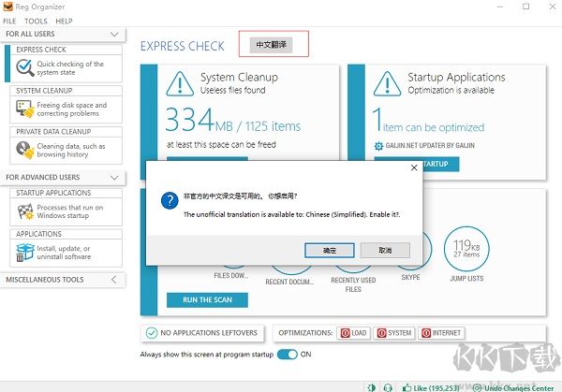This screenshot has height=392, width=562.
Task: Open Undo Changes Center
Action: tap(514, 388)
